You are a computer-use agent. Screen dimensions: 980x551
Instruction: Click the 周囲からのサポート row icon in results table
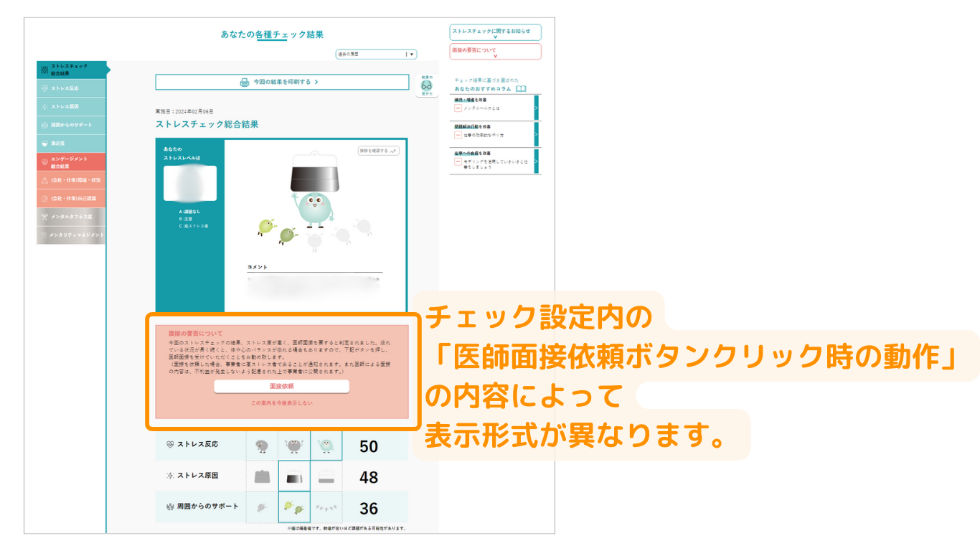[170, 507]
